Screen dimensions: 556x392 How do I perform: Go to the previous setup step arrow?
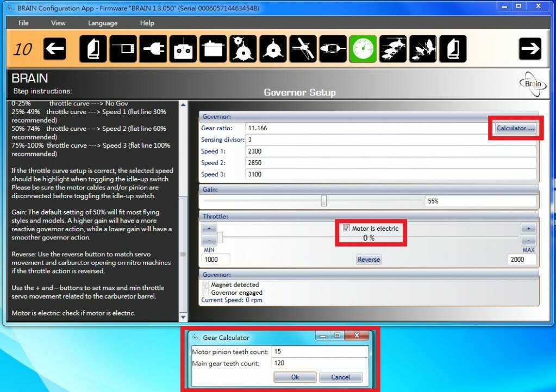(54, 48)
